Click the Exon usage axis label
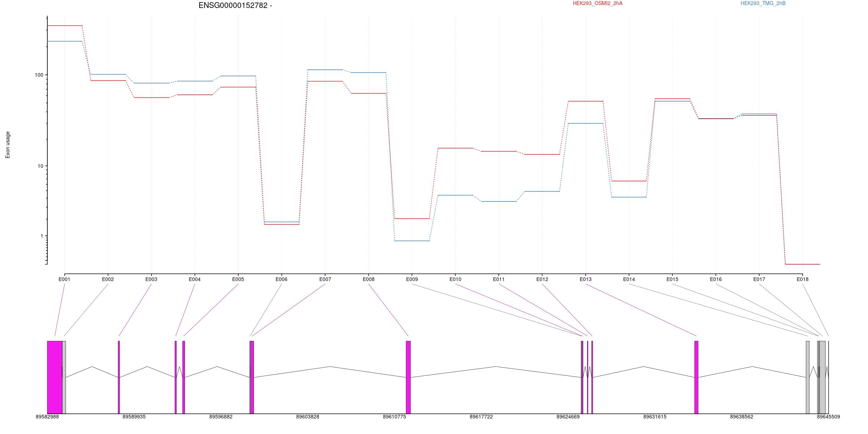Viewport: 868px width, 434px height. (8, 145)
